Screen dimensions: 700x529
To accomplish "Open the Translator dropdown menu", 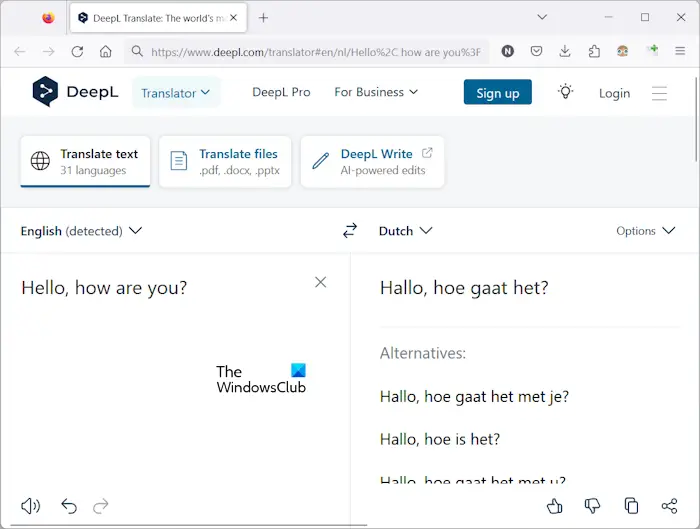I will point(175,93).
